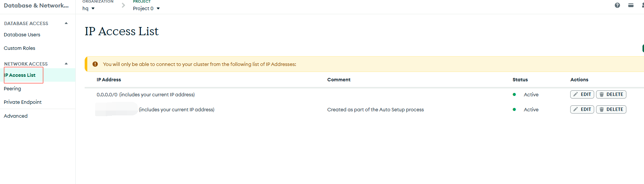Image resolution: width=644 pixels, height=184 pixels.
Task: Open the Advanced sidebar link
Action: pos(16,116)
